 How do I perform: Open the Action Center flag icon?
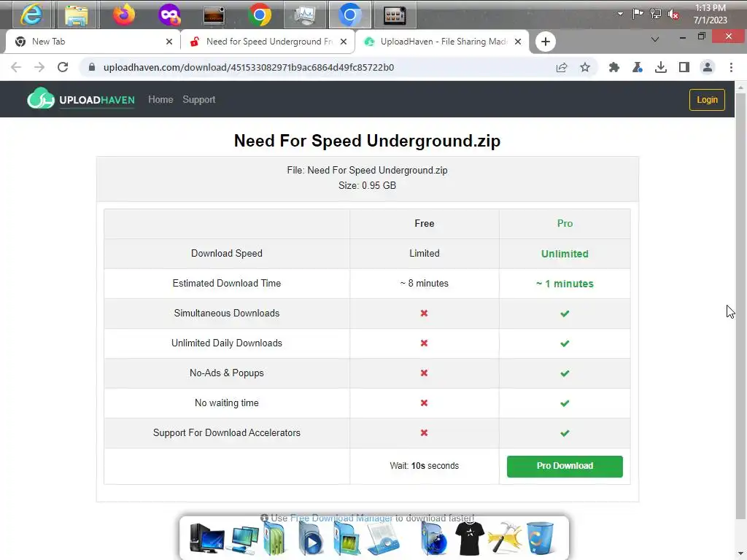click(638, 14)
